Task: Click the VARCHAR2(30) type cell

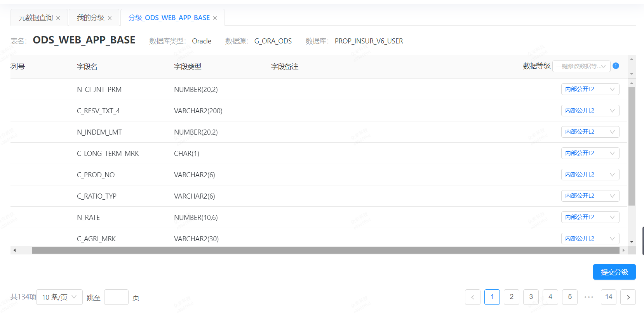Action: coord(196,239)
